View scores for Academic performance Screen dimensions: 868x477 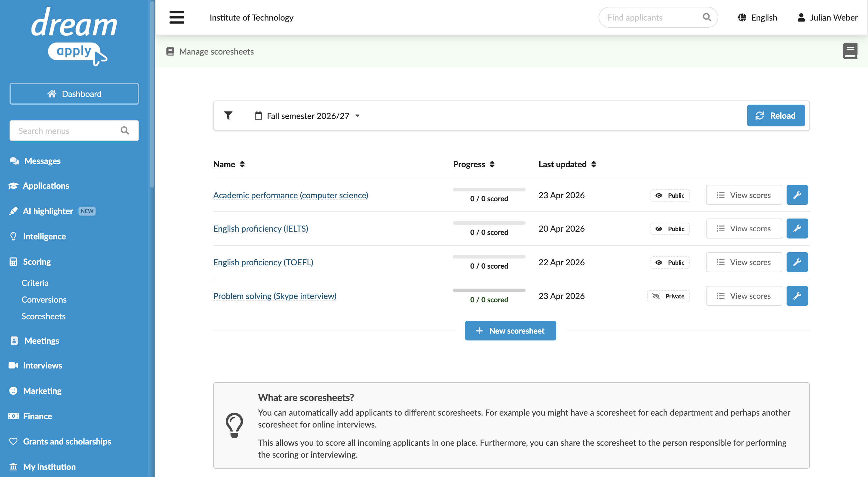pyautogui.click(x=744, y=195)
